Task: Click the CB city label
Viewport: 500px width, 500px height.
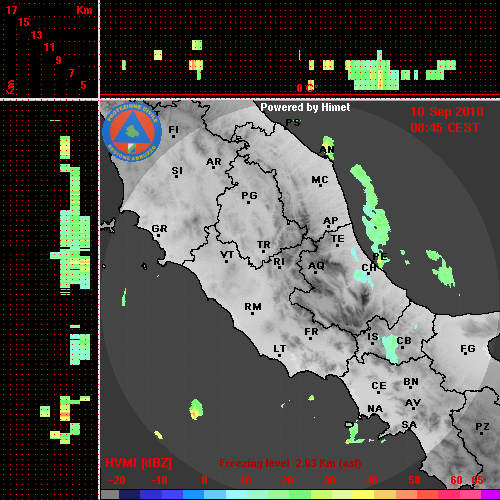Action: click(x=404, y=341)
